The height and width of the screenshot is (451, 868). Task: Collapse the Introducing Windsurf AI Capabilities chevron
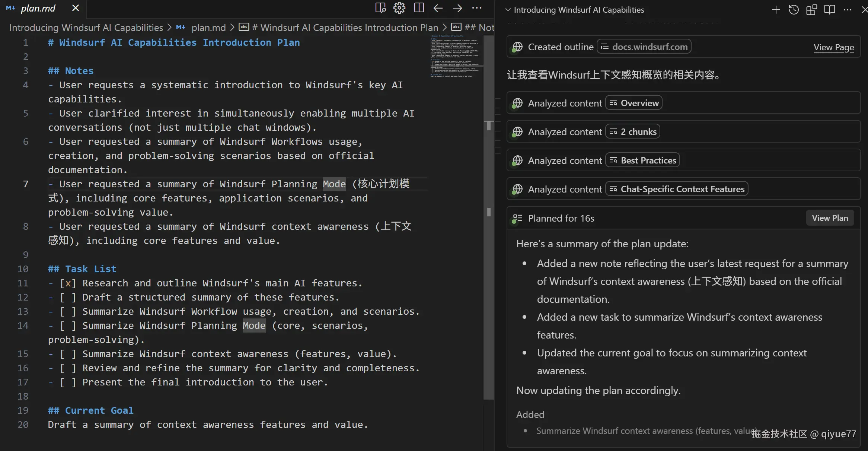(x=508, y=10)
